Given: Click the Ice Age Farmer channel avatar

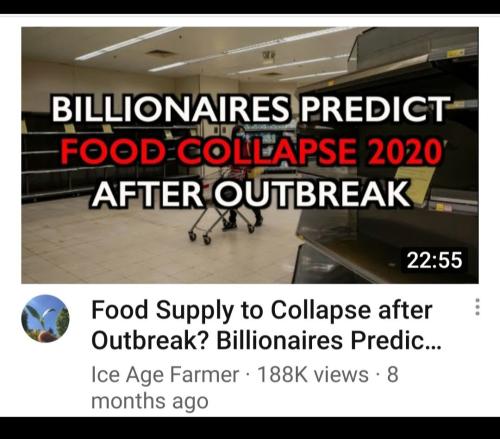Looking at the screenshot, I should pos(45,319).
